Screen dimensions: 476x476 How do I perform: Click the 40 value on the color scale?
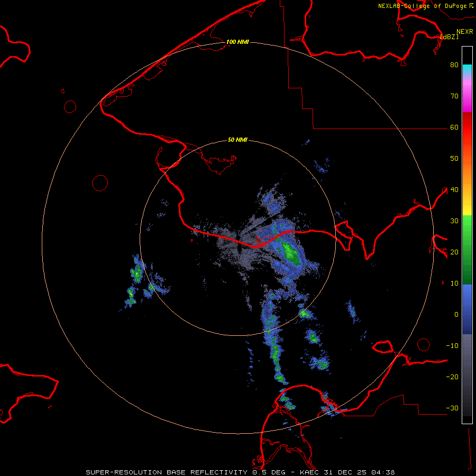(454, 190)
